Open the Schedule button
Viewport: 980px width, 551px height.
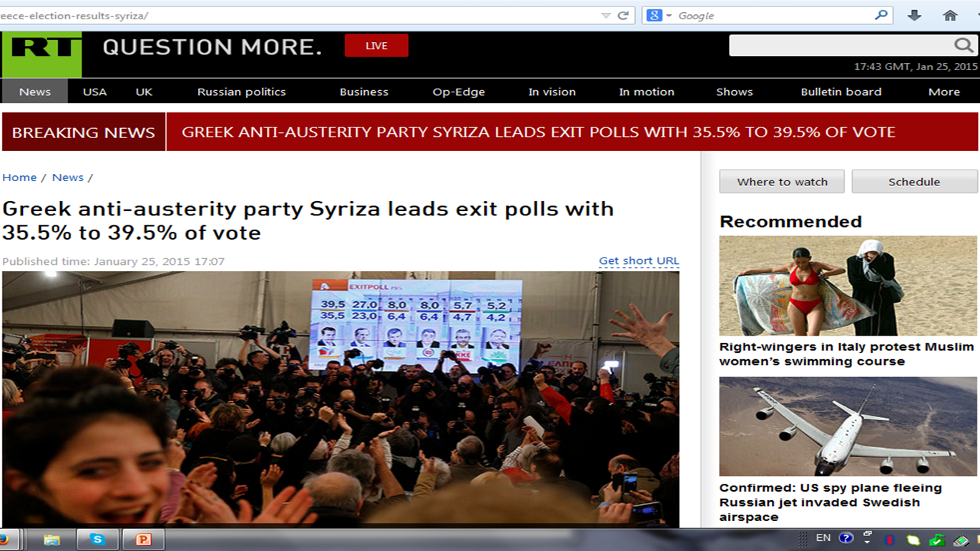coord(914,182)
